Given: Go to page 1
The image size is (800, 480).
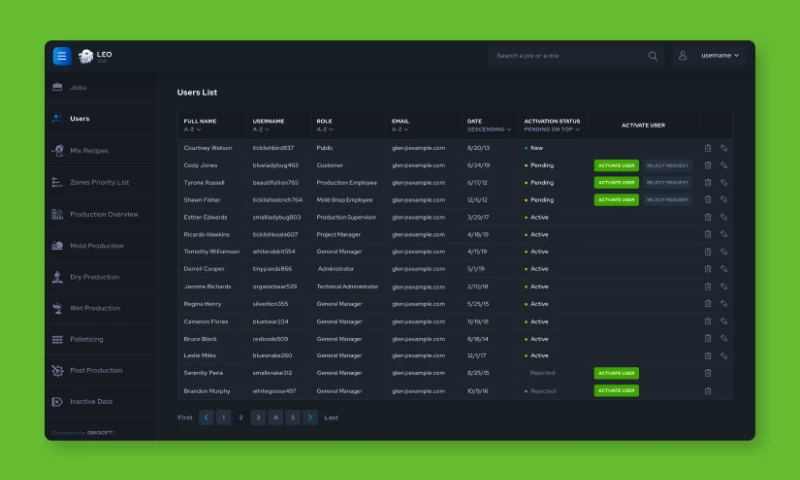Looking at the screenshot, I should tap(223, 418).
